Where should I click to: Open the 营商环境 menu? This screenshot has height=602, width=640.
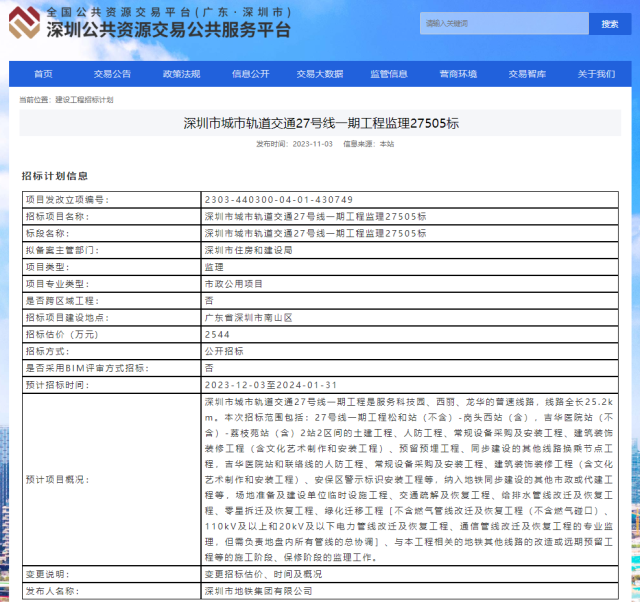[458, 74]
